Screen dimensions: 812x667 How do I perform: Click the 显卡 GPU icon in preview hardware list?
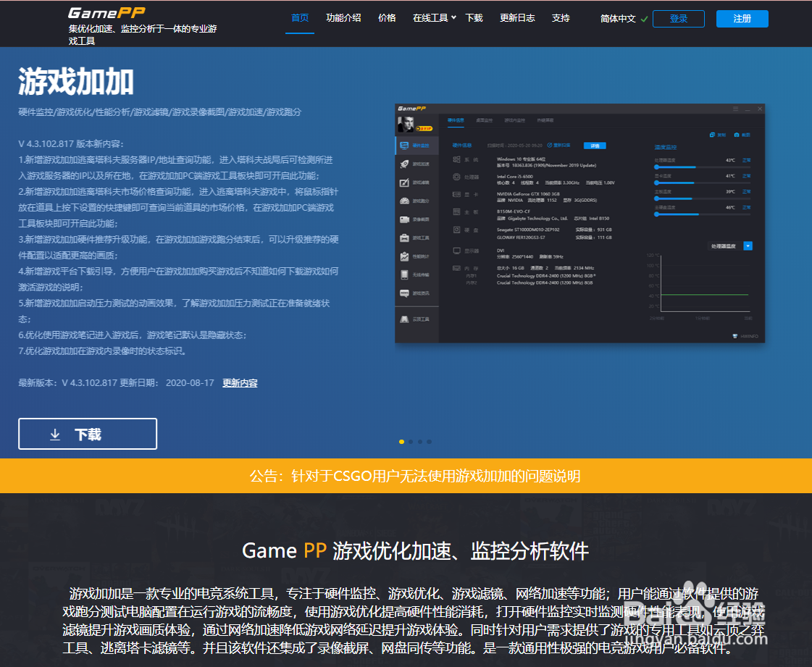456,194
